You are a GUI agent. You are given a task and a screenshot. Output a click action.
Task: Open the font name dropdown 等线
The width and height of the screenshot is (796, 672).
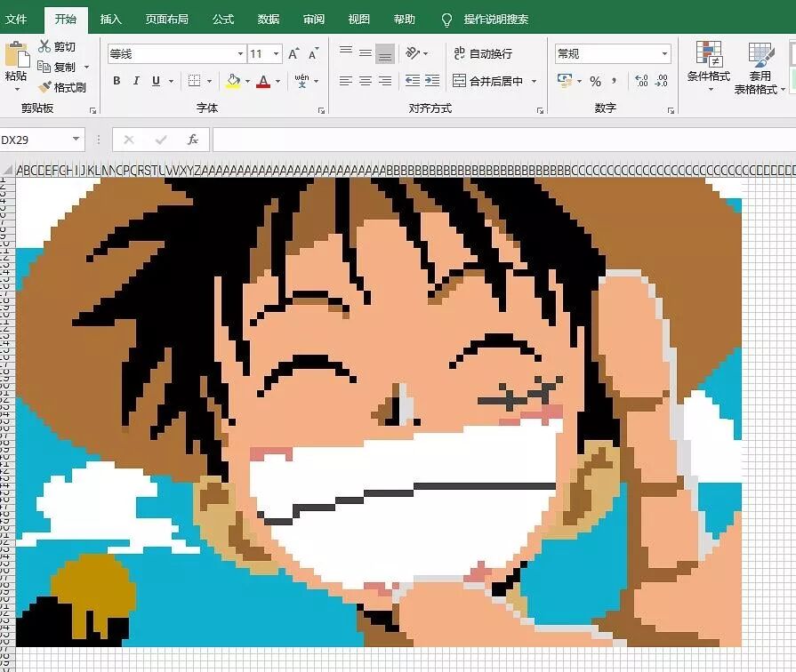(241, 54)
